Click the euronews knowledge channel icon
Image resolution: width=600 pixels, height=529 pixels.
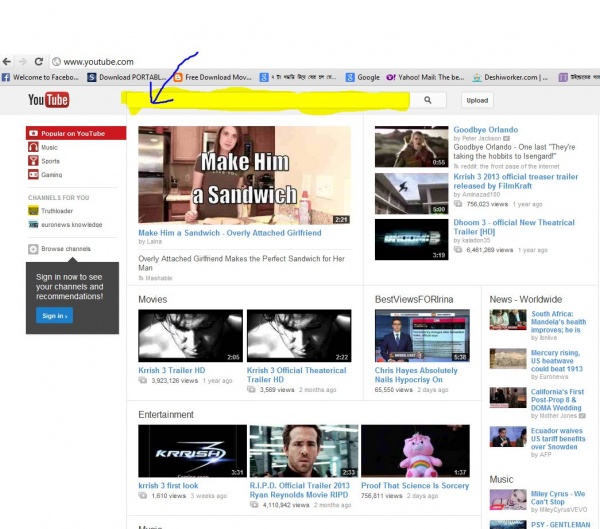tap(33, 224)
